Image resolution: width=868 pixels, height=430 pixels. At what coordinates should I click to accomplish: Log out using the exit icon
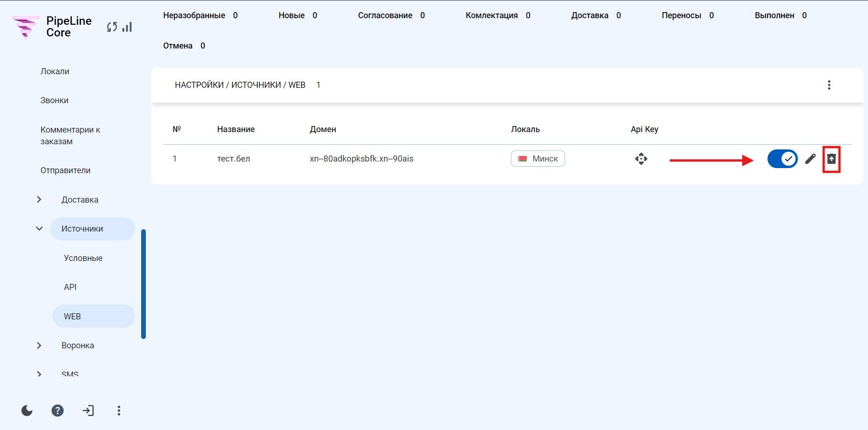coord(88,410)
